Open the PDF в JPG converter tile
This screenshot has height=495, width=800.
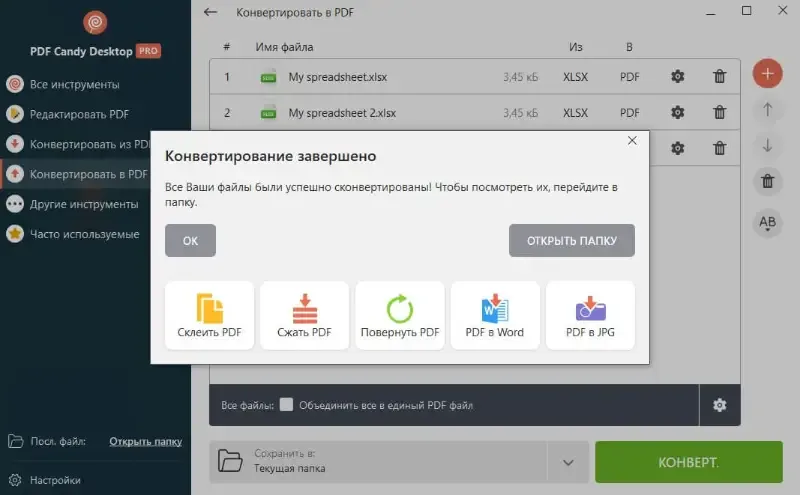tap(590, 315)
